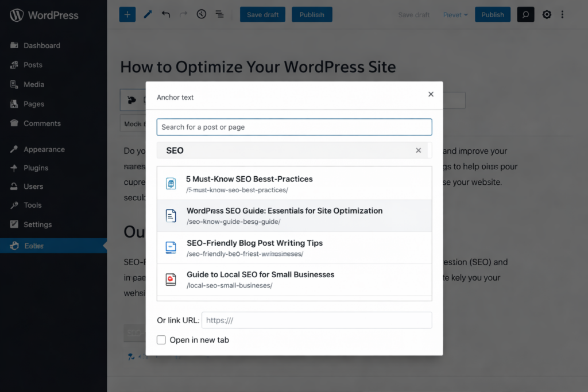Screen dimensions: 588x392
Task: Click icon beside Guide to Local SEO
Action: coord(171,280)
